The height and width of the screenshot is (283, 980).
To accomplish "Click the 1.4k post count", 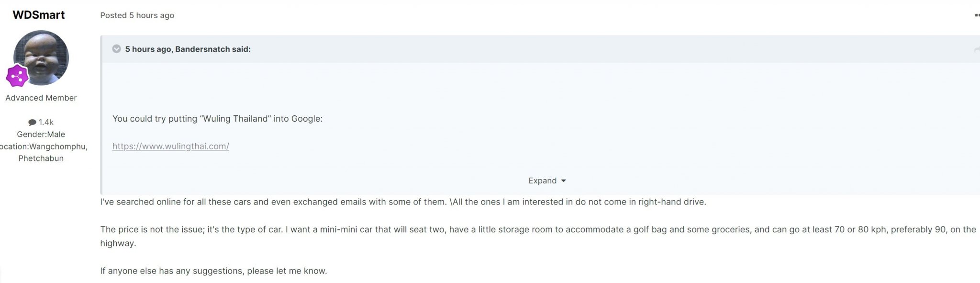I will pos(46,122).
